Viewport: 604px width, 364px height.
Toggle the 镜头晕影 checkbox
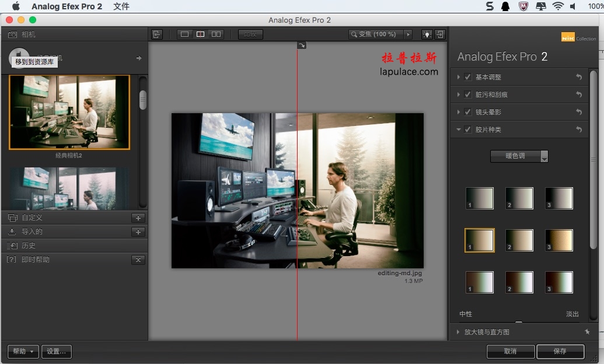click(x=467, y=111)
